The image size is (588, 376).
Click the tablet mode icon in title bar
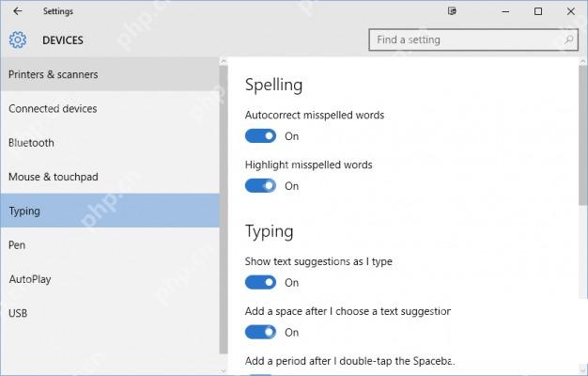(x=452, y=11)
